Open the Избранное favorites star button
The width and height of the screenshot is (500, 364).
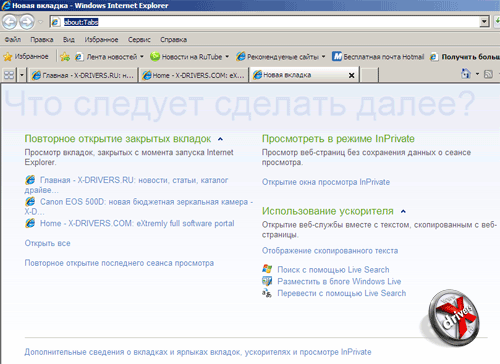26,57
